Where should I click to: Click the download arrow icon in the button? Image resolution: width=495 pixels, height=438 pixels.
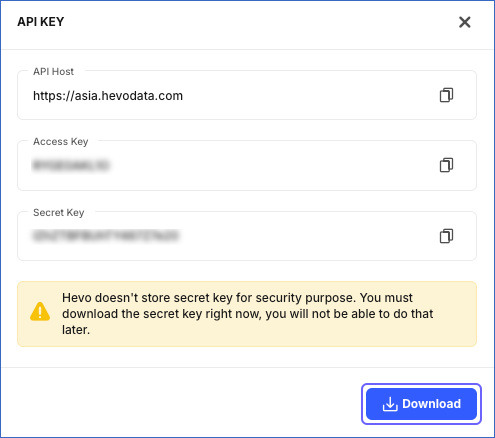point(390,404)
